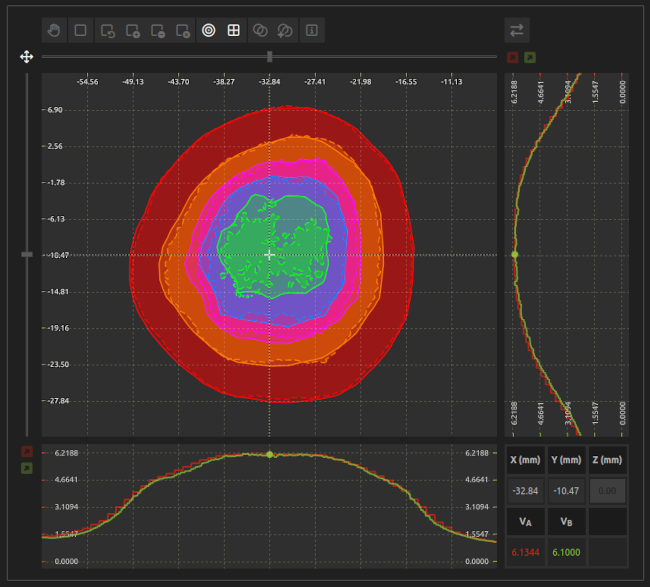Viewport: 650px width, 587px height.
Task: Click the 2.56 y-axis label
Action: pos(55,146)
